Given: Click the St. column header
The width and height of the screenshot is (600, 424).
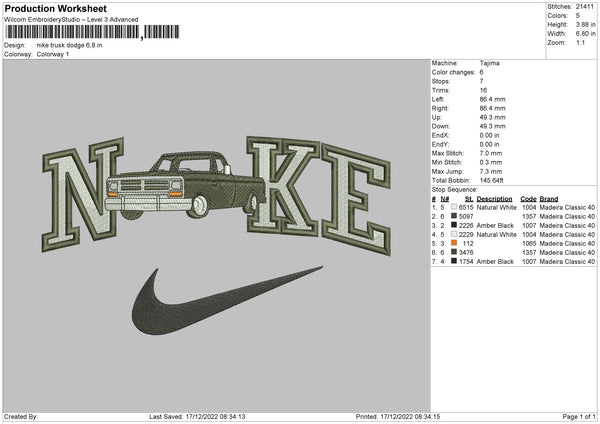Looking at the screenshot, I should (x=469, y=199).
